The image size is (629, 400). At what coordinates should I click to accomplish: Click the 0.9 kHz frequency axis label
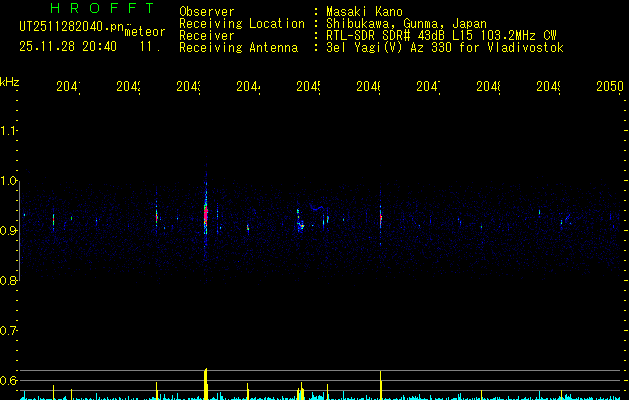coord(8,231)
